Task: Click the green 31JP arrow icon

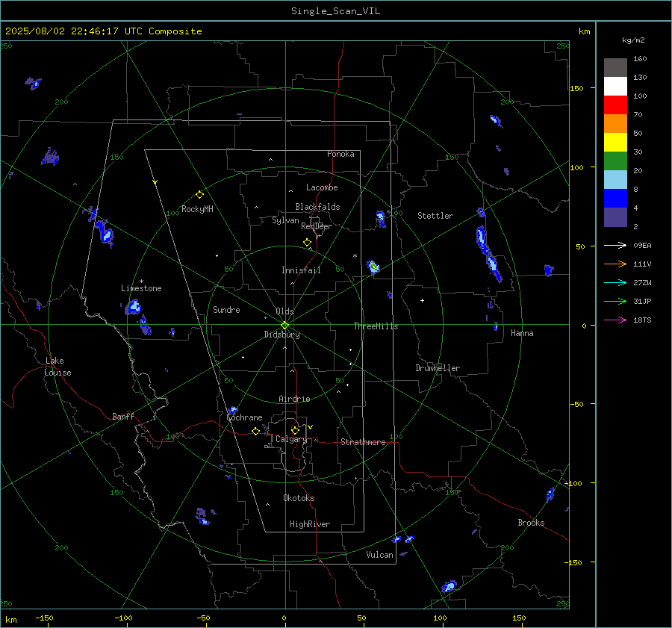Action: pos(615,302)
